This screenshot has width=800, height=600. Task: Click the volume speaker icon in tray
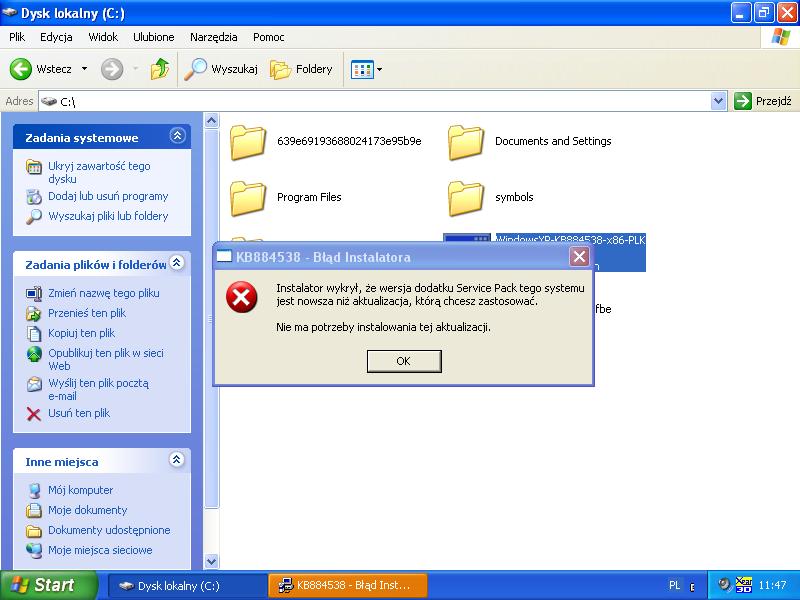pyautogui.click(x=724, y=584)
